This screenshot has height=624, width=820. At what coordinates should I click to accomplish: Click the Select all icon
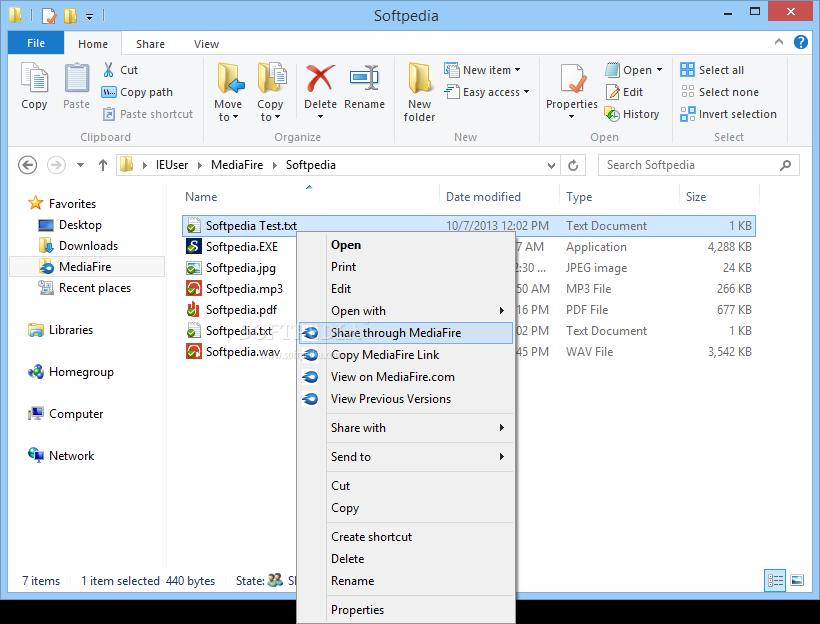687,70
